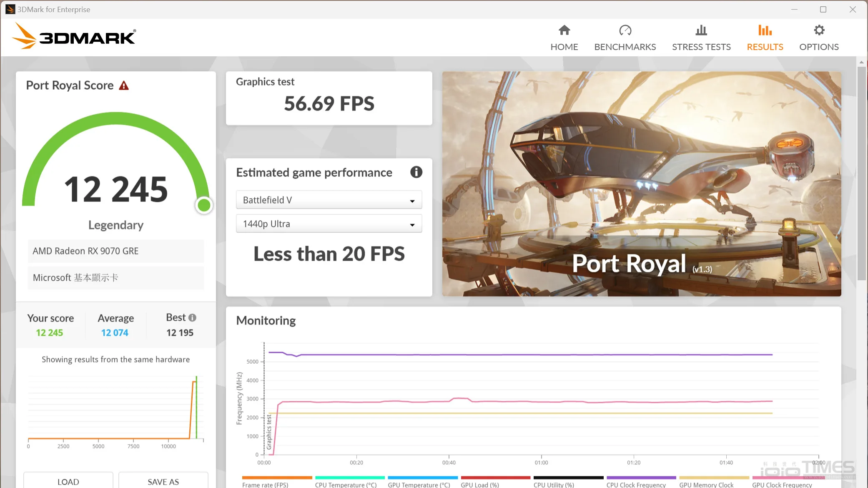Open the Estimated game performance info icon

coord(416,172)
